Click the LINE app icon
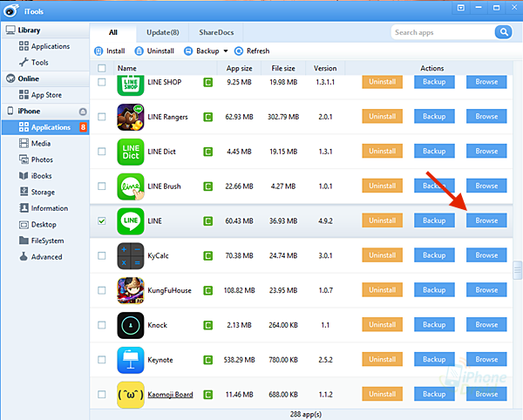The width and height of the screenshot is (523, 420). point(131,221)
